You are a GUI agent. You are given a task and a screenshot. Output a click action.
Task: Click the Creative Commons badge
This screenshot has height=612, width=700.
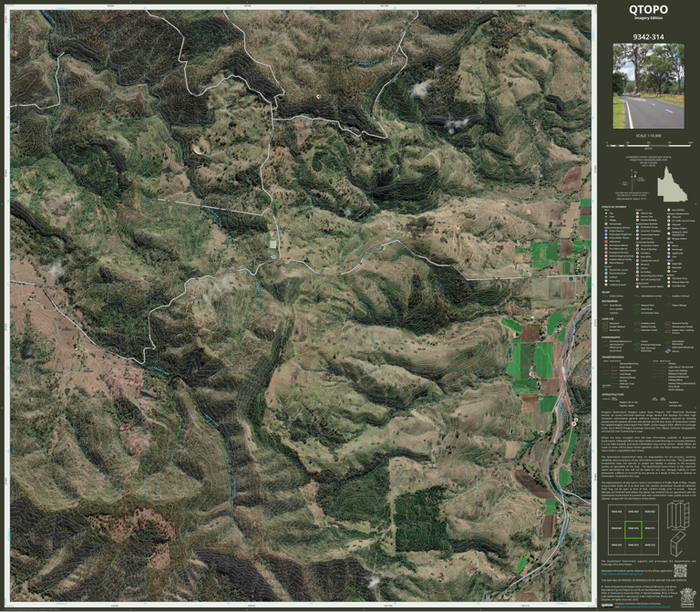607,606
